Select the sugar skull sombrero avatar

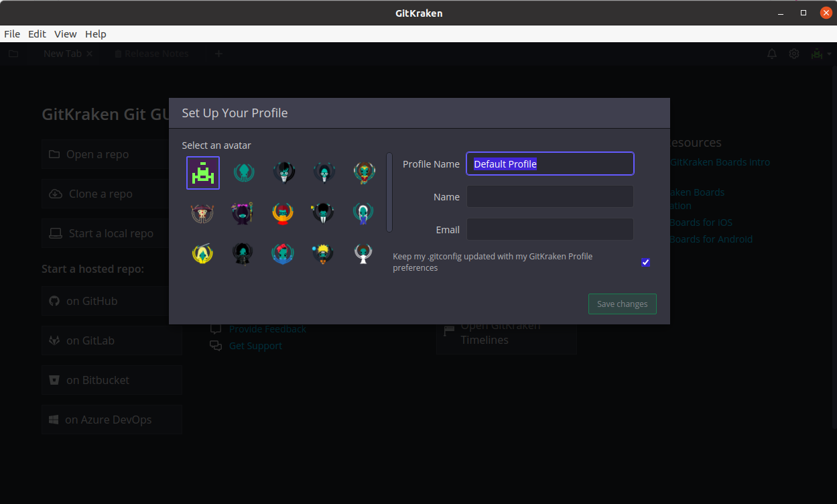pos(203,213)
